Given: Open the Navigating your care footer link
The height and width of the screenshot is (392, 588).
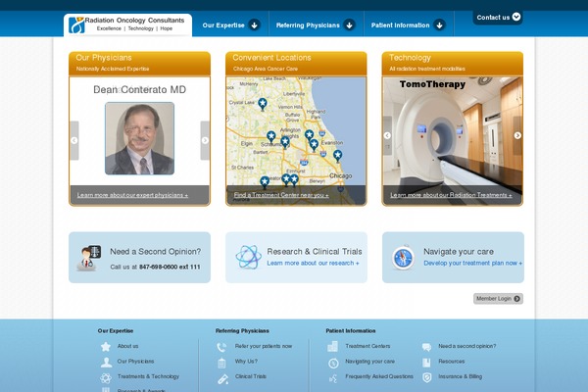Looking at the screenshot, I should tap(369, 362).
